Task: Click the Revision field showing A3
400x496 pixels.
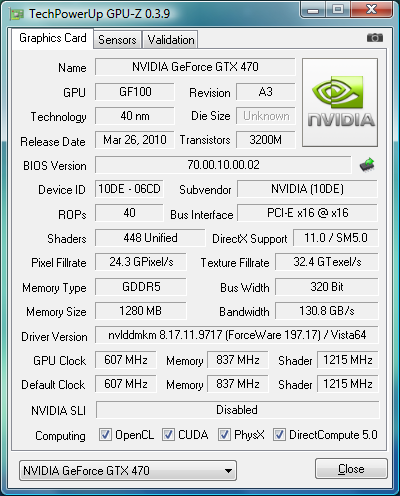Action: tap(266, 92)
